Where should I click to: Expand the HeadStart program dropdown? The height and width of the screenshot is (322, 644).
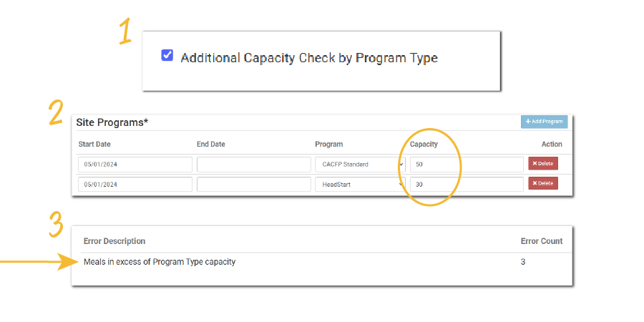[360, 184]
